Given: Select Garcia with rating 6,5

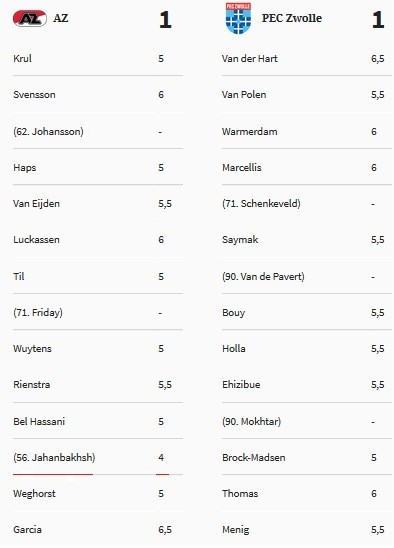Looking at the screenshot, I should pos(98,530).
